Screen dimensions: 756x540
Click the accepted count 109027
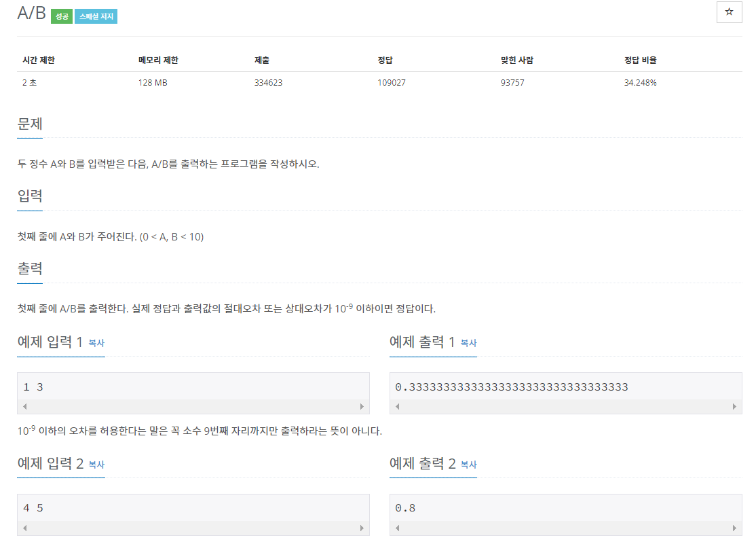392,82
